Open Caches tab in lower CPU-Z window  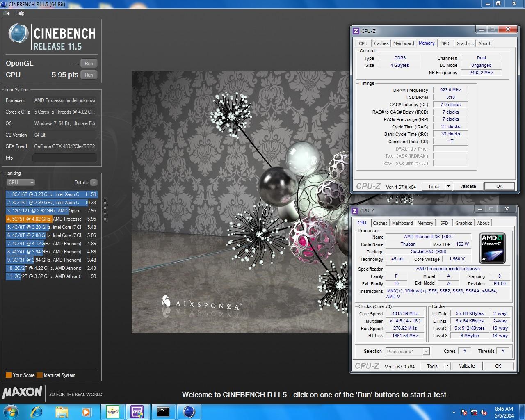[x=380, y=223]
